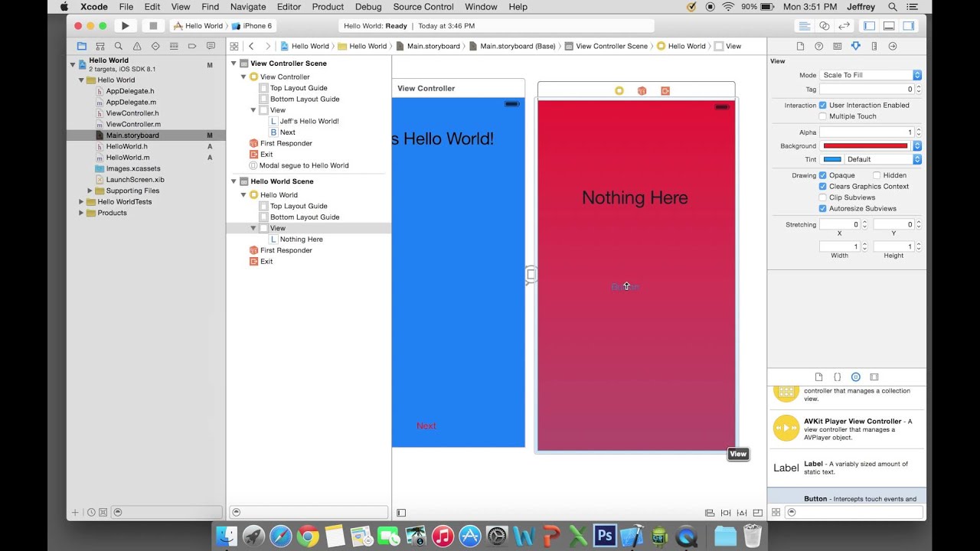Open the Quick Help inspector
This screenshot has width=980, height=551.
(818, 46)
